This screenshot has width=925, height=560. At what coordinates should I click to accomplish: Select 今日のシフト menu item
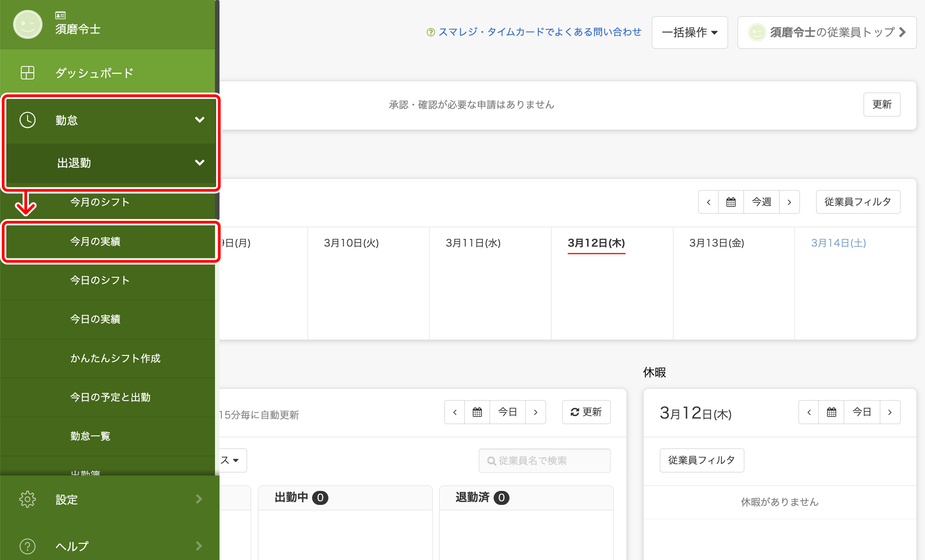click(x=100, y=280)
